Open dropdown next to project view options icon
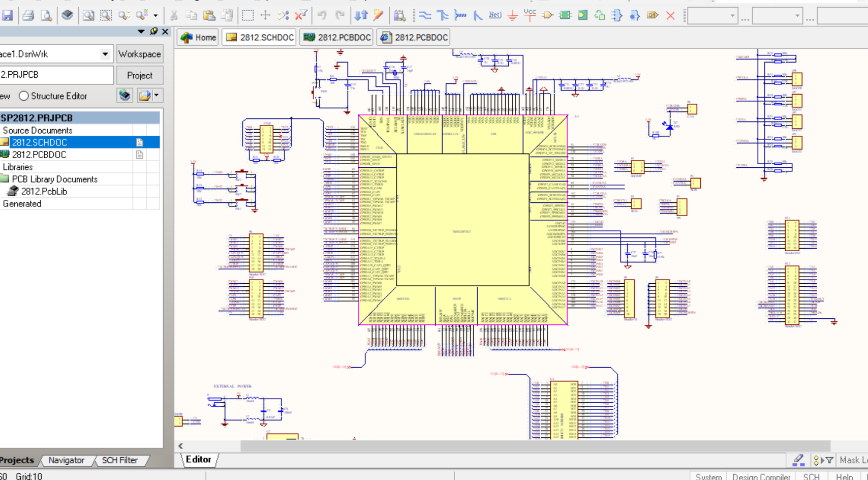This screenshot has height=480, width=868. tap(157, 95)
